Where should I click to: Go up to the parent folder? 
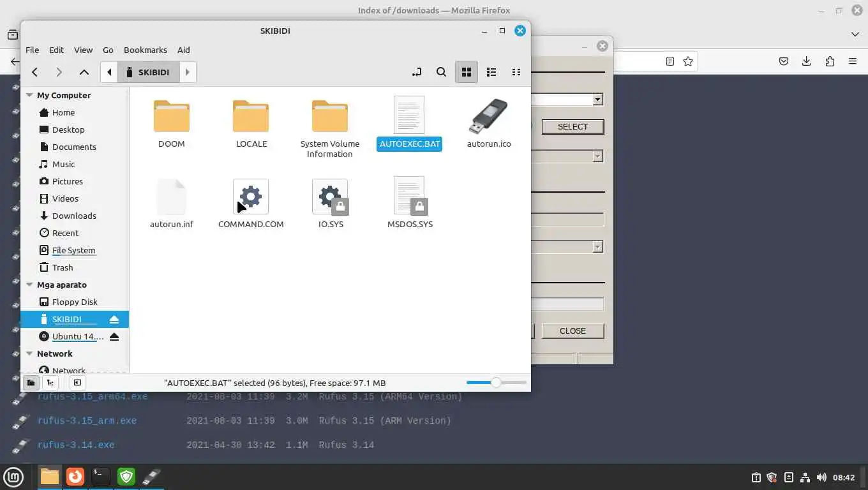click(84, 72)
